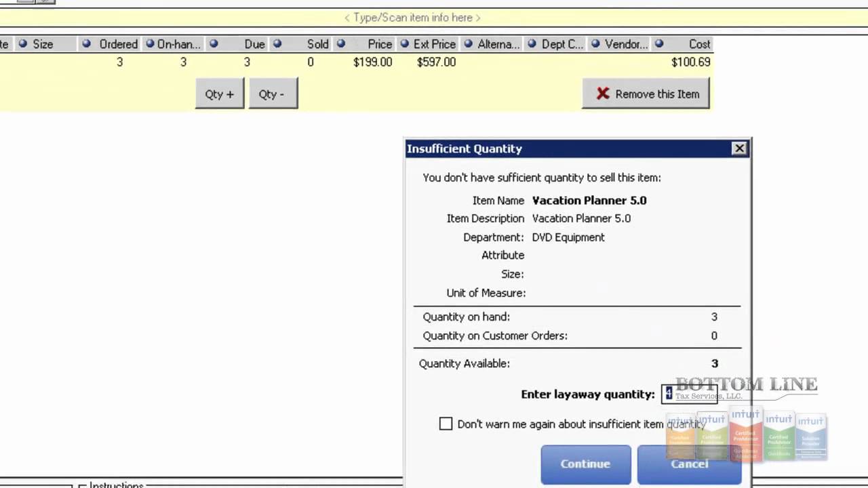Screen dimensions: 868x488
Task: Click the Type/Scan item info field
Action: 412,18
